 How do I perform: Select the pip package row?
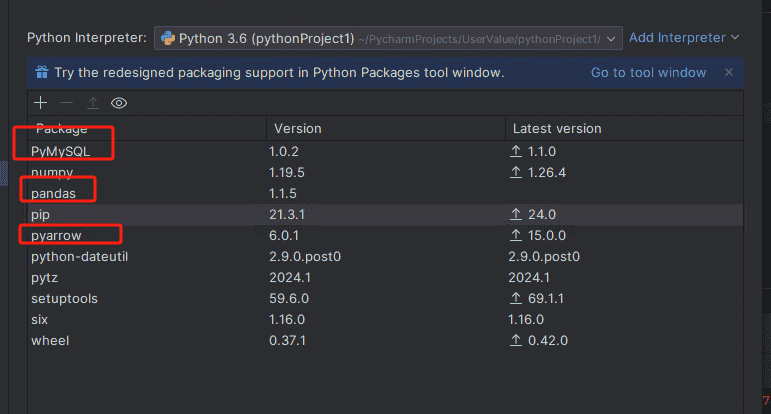[x=40, y=214]
